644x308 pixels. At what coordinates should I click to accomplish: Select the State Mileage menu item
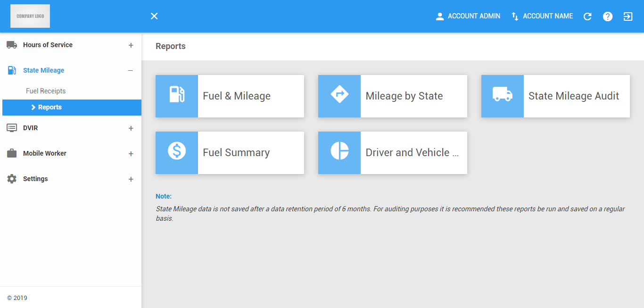[x=43, y=70]
